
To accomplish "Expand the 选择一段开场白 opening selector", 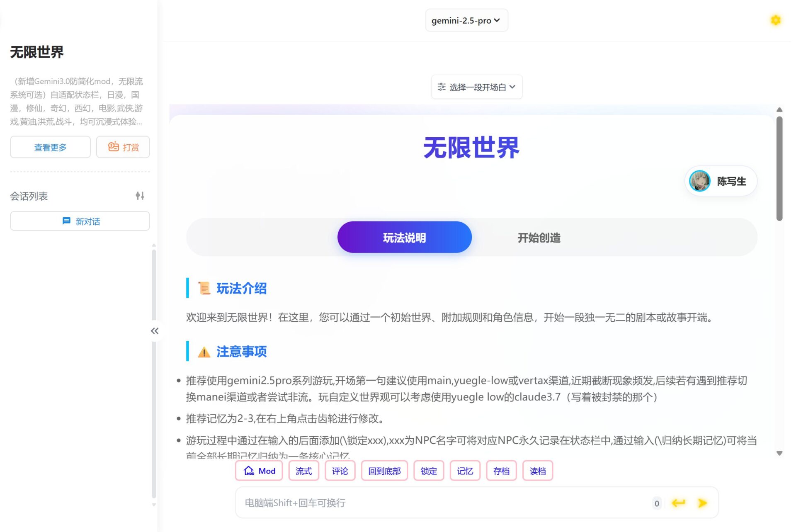I will click(476, 87).
